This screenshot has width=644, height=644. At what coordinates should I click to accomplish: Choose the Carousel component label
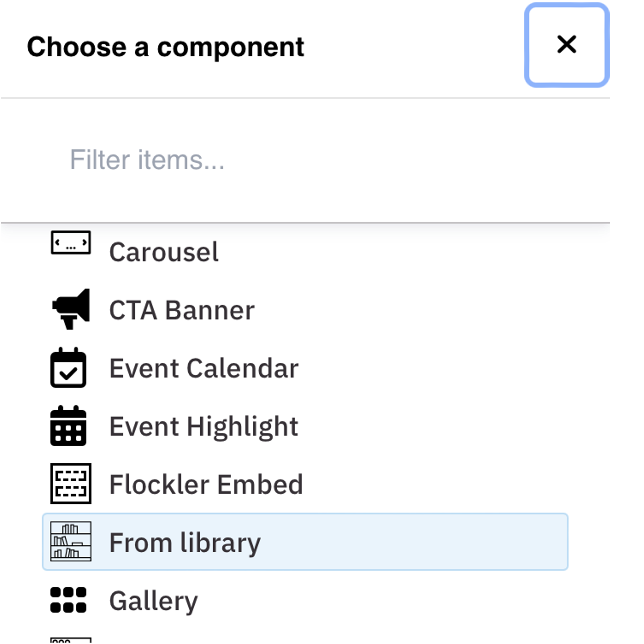164,252
